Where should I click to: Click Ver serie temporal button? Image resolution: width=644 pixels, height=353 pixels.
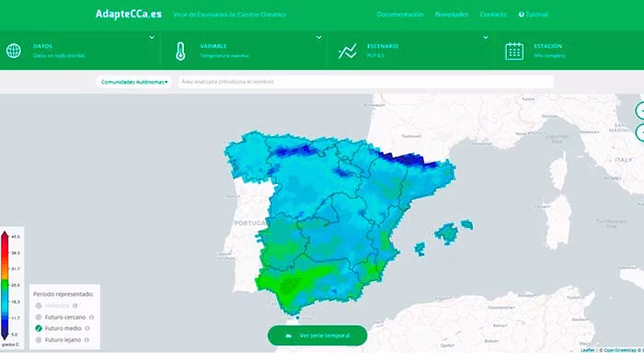(x=317, y=336)
